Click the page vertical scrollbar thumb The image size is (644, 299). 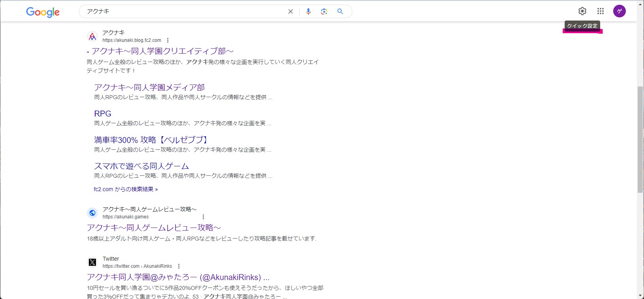click(640, 139)
